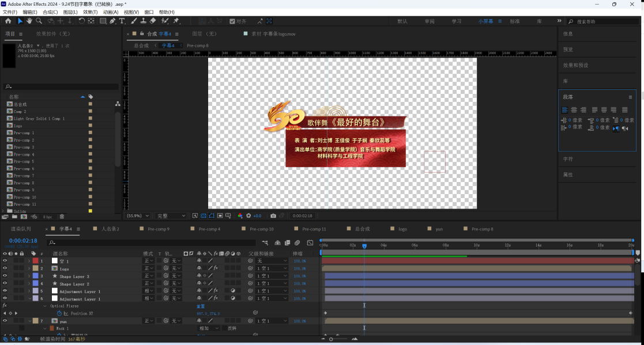Toggle the 反转 invert checkbox for Mask 1
This screenshot has width=644, height=345.
[x=224, y=328]
